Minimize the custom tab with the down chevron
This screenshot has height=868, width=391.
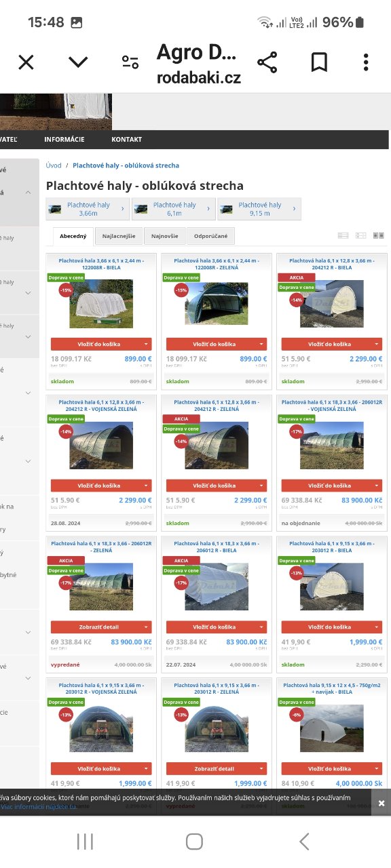78,62
